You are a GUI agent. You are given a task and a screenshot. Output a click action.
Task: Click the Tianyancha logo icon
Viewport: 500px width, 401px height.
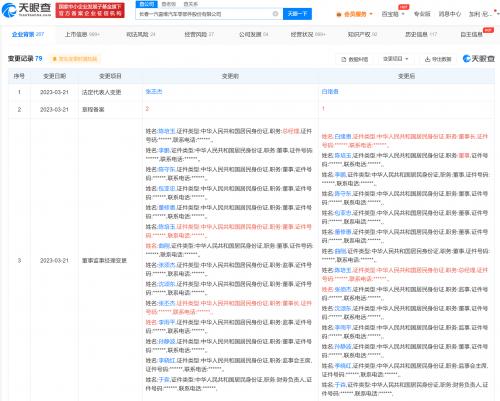9,10
